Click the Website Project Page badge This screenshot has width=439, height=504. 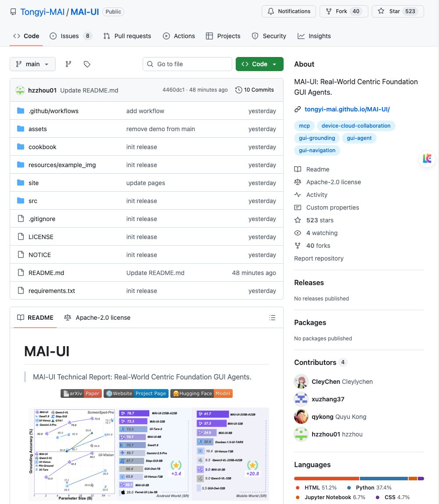coord(136,393)
